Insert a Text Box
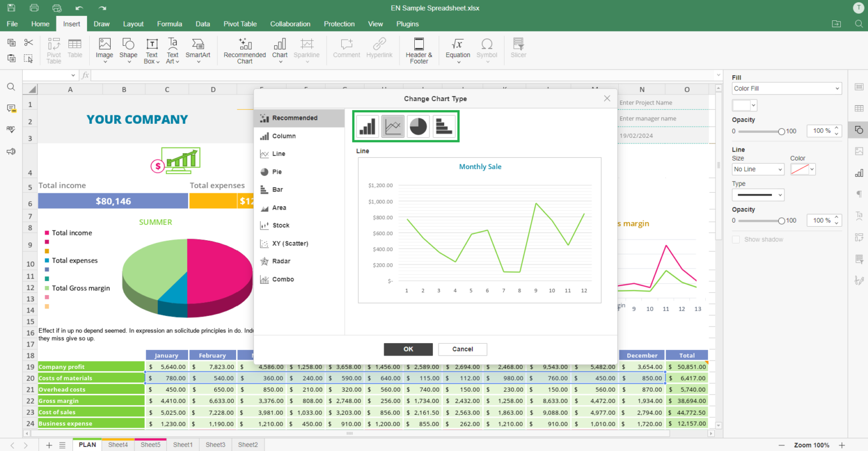Image resolution: width=868 pixels, height=451 pixels. click(151, 50)
